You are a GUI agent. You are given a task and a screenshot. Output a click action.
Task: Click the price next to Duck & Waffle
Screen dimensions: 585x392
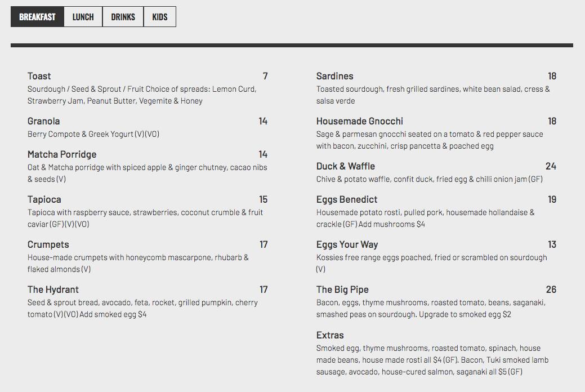[552, 166]
